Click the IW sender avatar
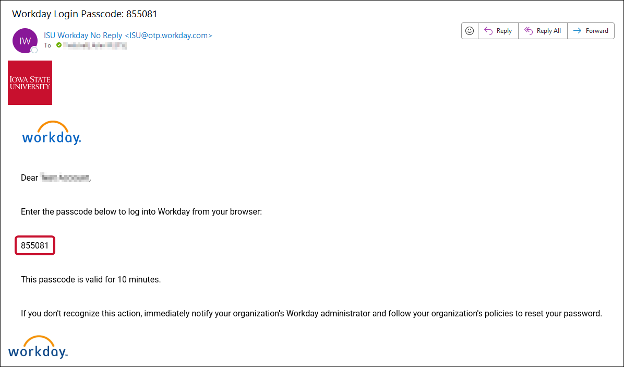Viewport: 624px width, 368px height. click(25, 41)
